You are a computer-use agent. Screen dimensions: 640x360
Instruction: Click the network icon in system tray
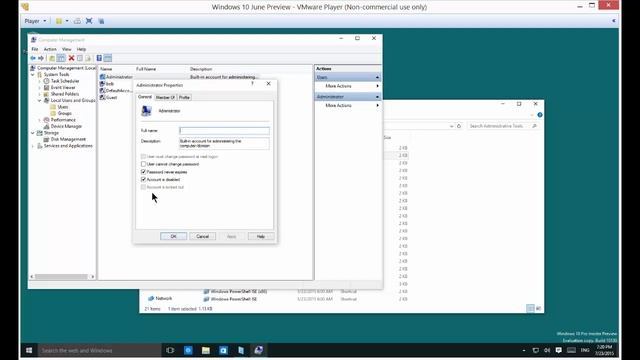click(536, 350)
